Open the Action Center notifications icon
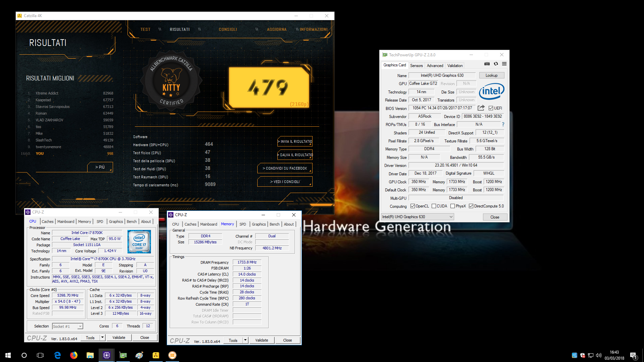Viewport: 644px width, 362px height. click(633, 355)
